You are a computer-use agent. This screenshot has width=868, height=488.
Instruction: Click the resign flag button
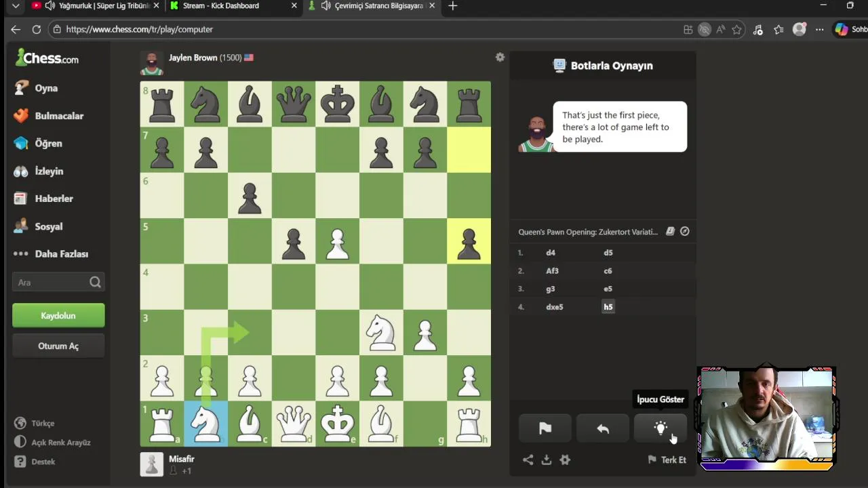545,428
